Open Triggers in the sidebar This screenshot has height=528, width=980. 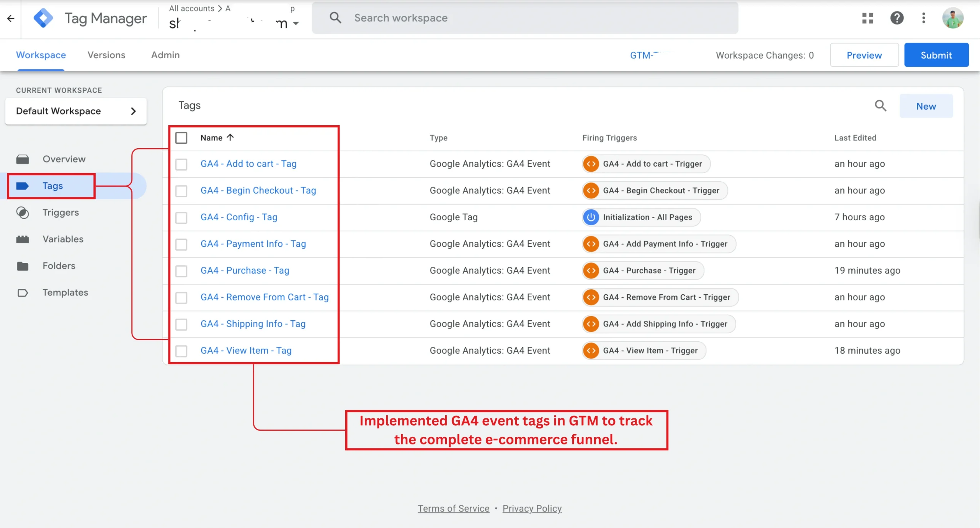60,212
